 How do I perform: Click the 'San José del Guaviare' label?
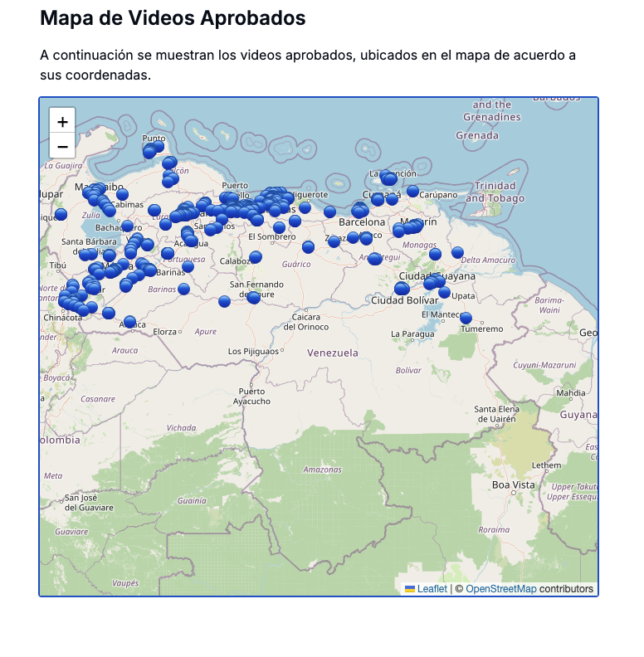(x=89, y=503)
